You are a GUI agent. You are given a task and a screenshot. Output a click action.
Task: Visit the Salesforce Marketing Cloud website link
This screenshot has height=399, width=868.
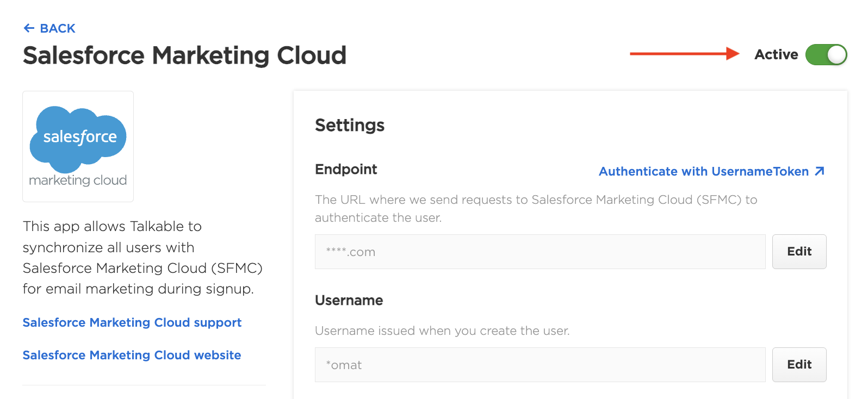tap(132, 355)
